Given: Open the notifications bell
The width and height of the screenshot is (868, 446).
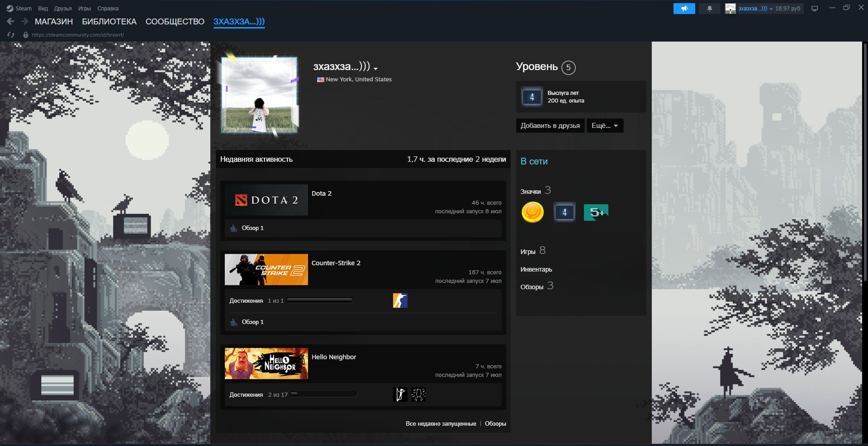Looking at the screenshot, I should pos(709,9).
